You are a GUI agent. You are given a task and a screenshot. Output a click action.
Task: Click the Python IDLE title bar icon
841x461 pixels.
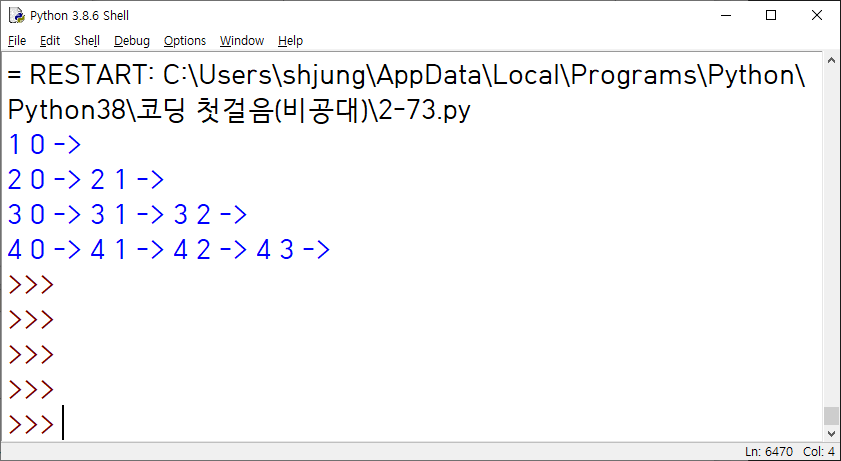point(16,16)
